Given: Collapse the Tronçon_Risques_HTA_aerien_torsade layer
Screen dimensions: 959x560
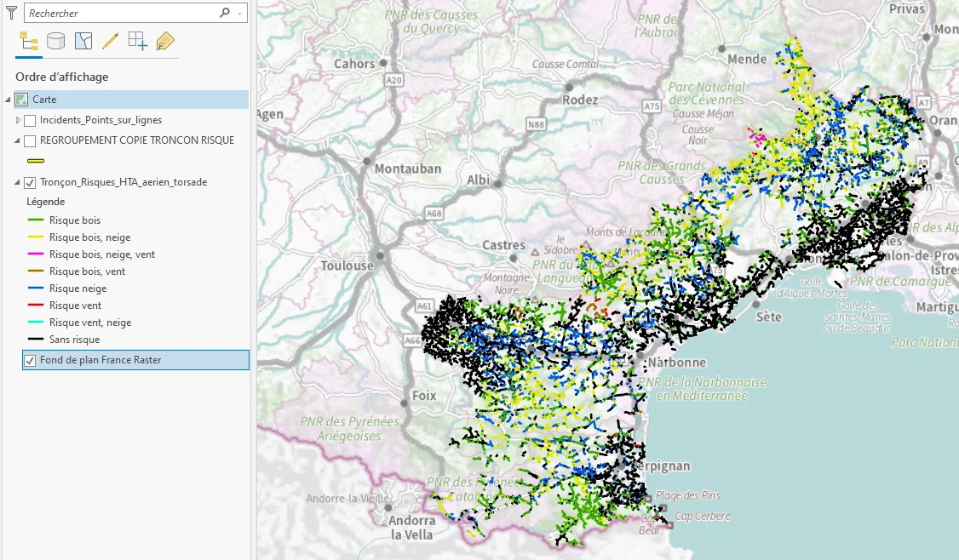Looking at the screenshot, I should pos(17,182).
